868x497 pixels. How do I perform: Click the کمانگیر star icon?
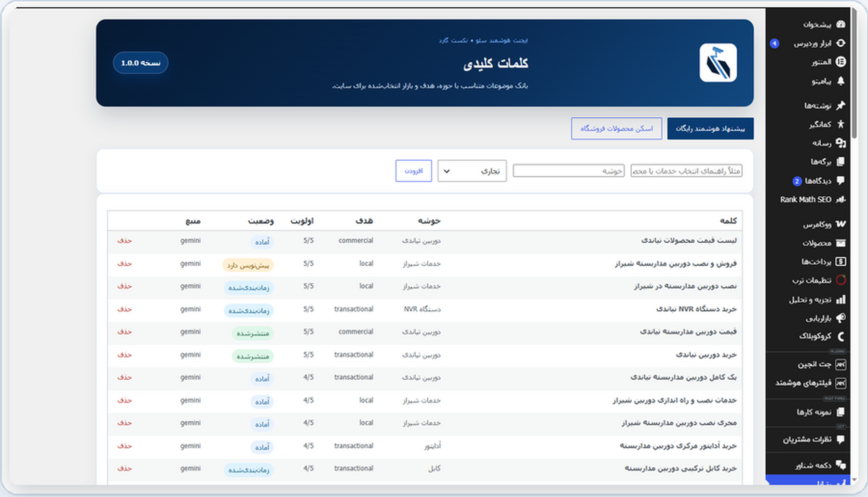click(x=841, y=124)
